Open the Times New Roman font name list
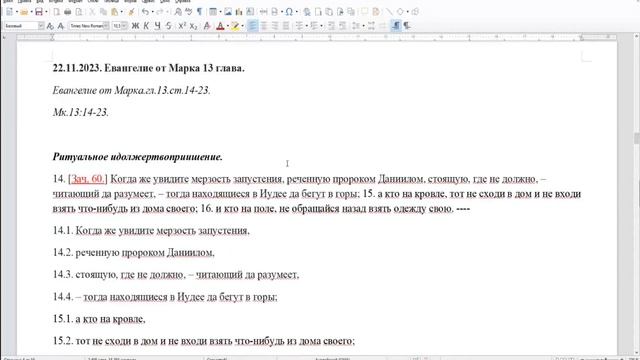 point(106,26)
